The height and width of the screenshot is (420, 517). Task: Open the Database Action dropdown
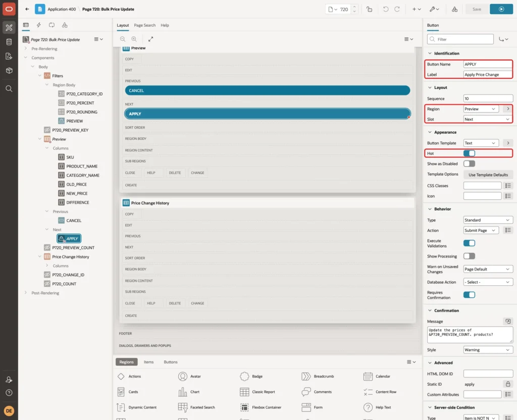(488, 282)
